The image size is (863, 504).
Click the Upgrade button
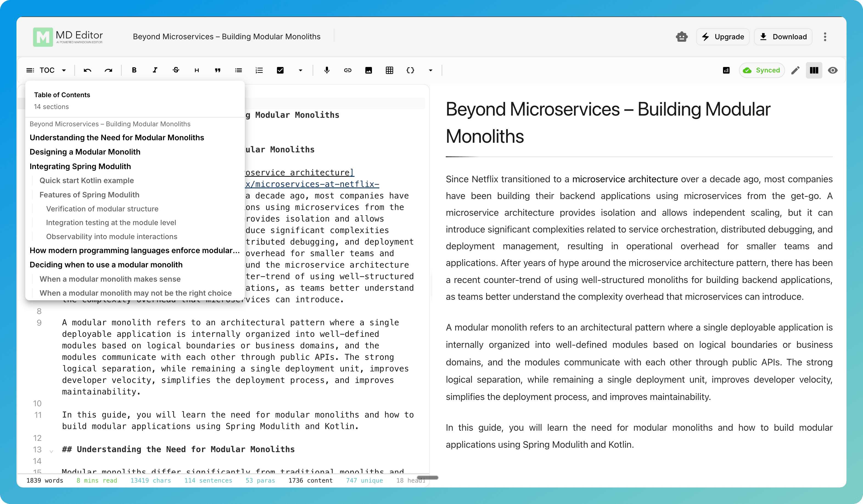(722, 37)
